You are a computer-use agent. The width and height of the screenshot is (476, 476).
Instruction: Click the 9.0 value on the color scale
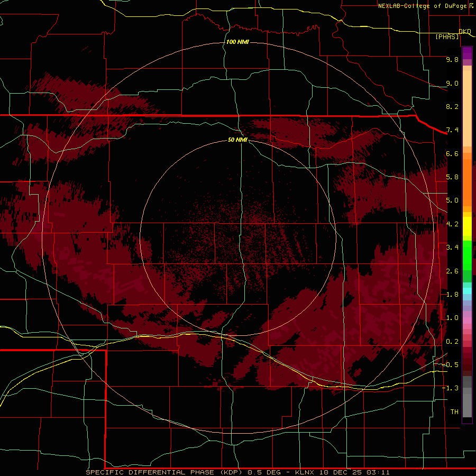coord(452,83)
